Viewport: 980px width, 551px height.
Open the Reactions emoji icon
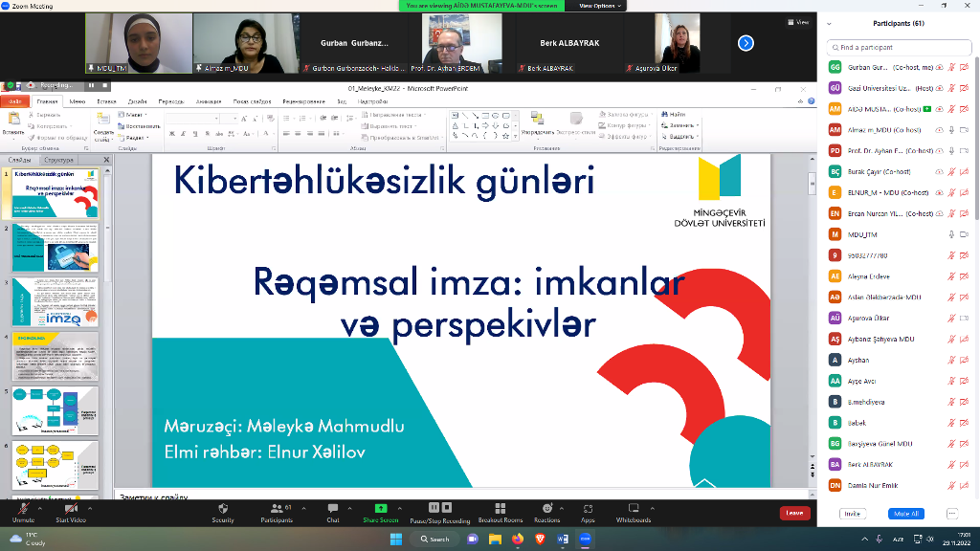[546, 509]
